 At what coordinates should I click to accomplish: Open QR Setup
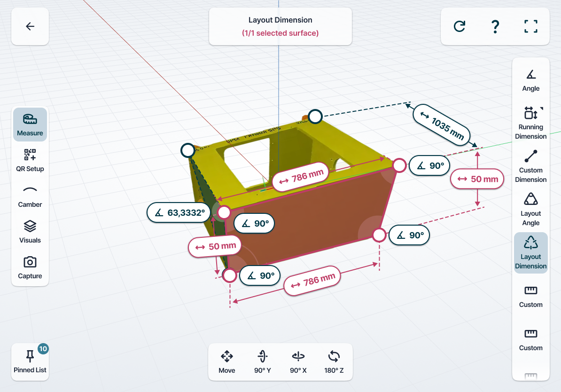coord(30,160)
